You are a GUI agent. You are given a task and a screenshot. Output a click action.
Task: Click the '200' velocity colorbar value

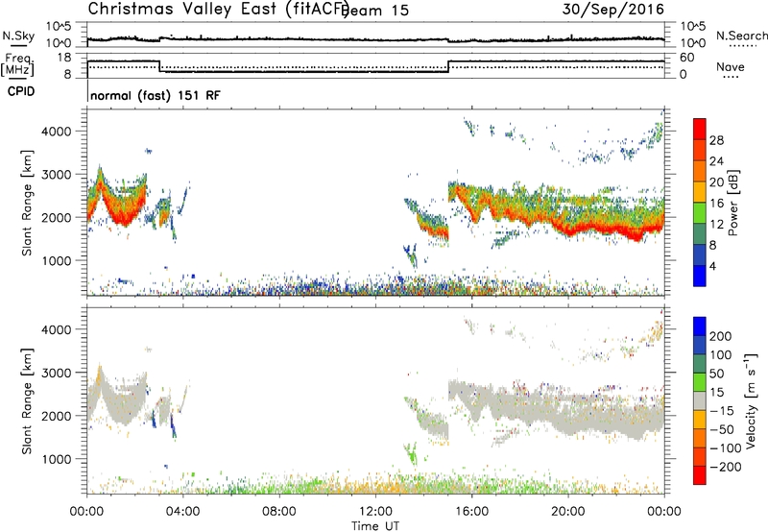point(721,336)
